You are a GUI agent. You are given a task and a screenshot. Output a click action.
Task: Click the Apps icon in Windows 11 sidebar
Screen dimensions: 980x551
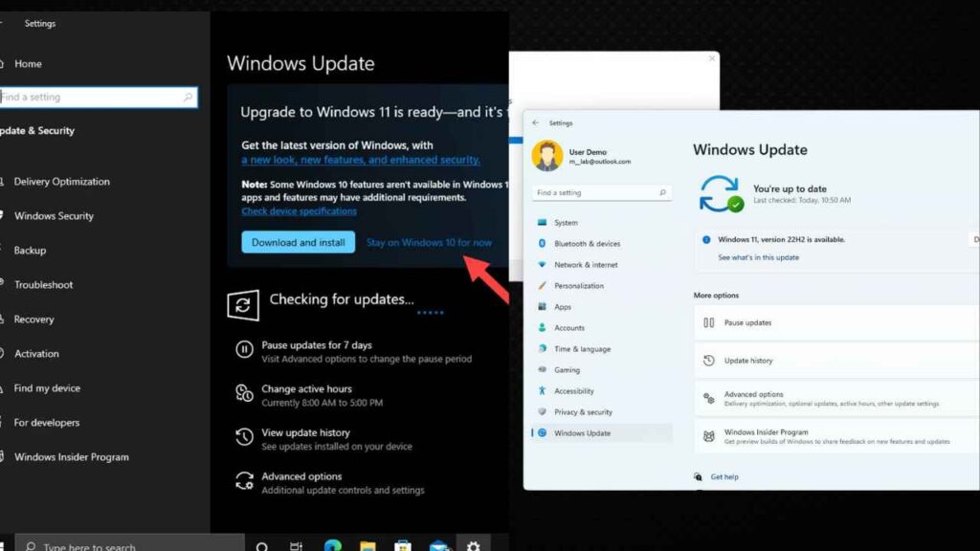click(x=542, y=306)
